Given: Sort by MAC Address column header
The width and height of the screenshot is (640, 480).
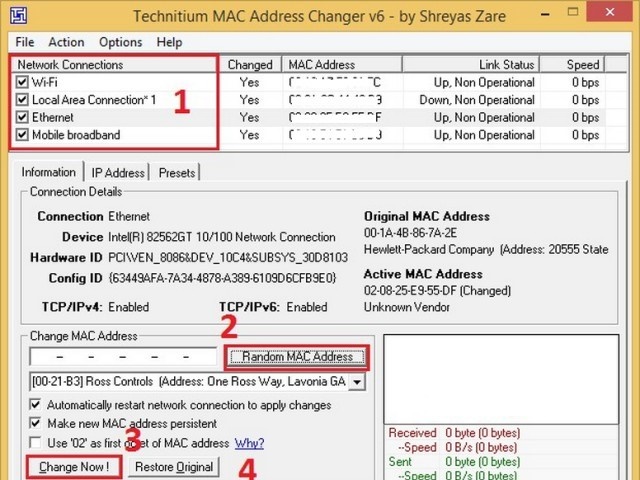Looking at the screenshot, I should [342, 64].
